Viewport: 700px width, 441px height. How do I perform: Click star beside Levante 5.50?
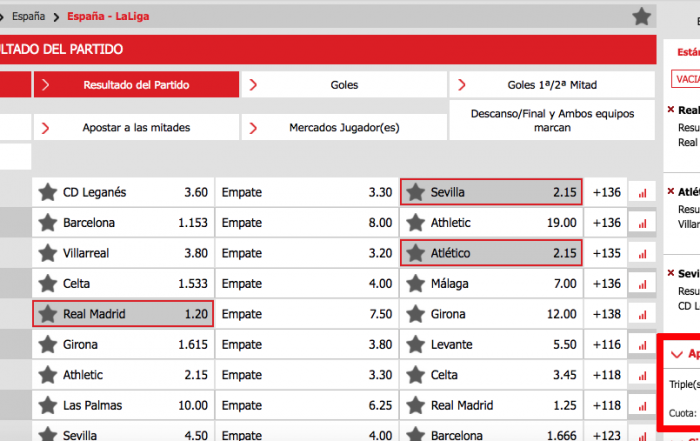pyautogui.click(x=416, y=344)
